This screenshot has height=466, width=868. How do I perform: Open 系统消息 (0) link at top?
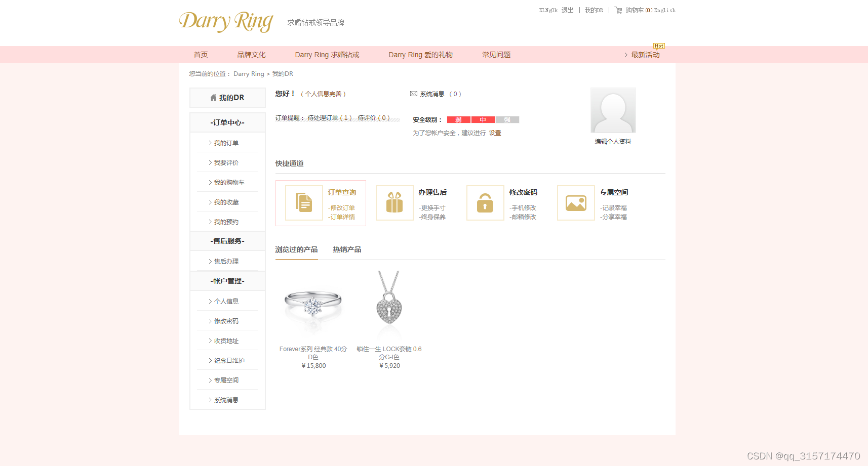pos(440,94)
